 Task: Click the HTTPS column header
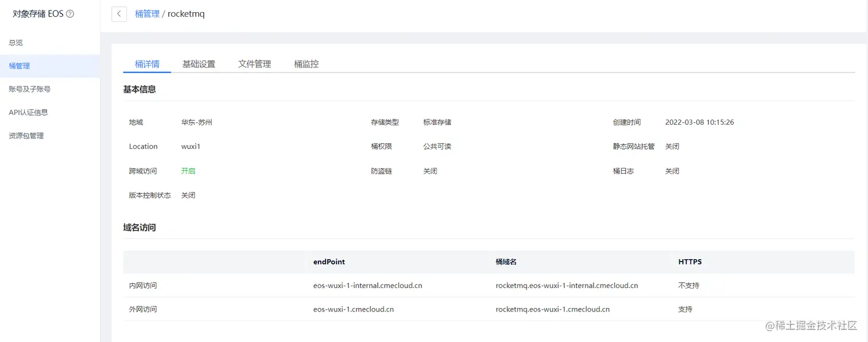coord(690,262)
